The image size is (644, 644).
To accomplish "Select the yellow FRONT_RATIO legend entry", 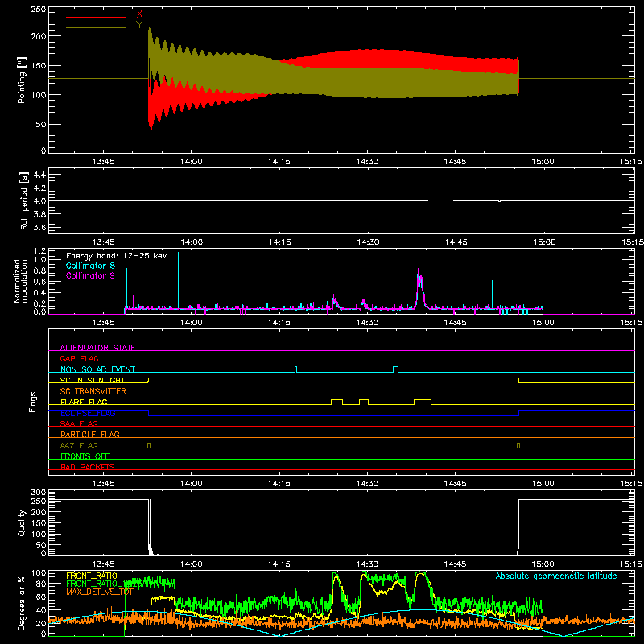I will click(x=92, y=576).
